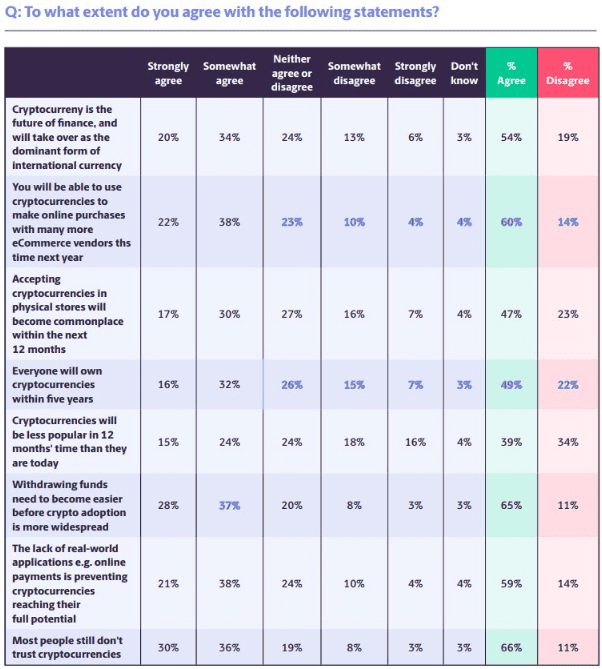
Task: Select 'Neither agree or disagree' column header
Action: point(291,72)
